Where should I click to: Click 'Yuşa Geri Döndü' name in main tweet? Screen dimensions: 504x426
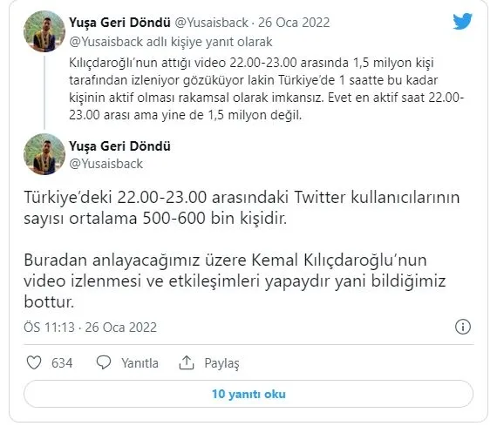click(x=119, y=146)
